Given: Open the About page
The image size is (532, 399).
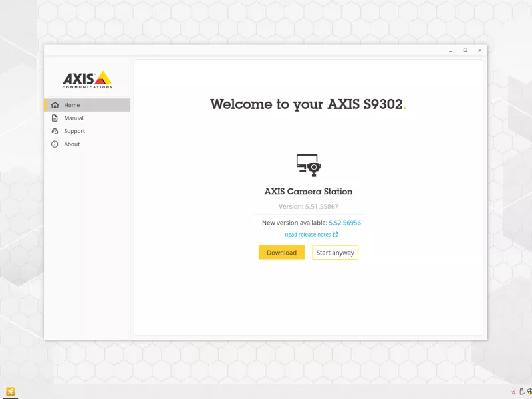Looking at the screenshot, I should (87, 144).
